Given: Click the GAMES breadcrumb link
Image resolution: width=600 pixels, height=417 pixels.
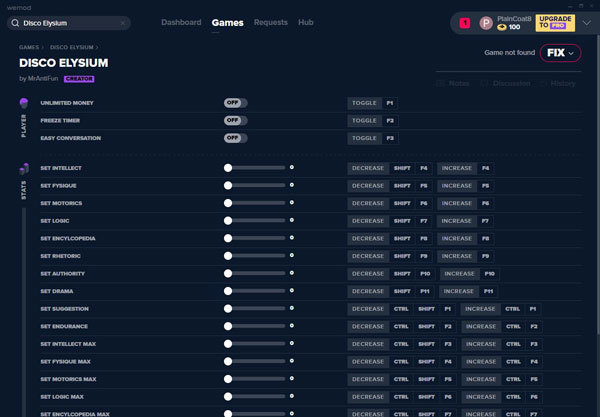Looking at the screenshot, I should point(29,47).
